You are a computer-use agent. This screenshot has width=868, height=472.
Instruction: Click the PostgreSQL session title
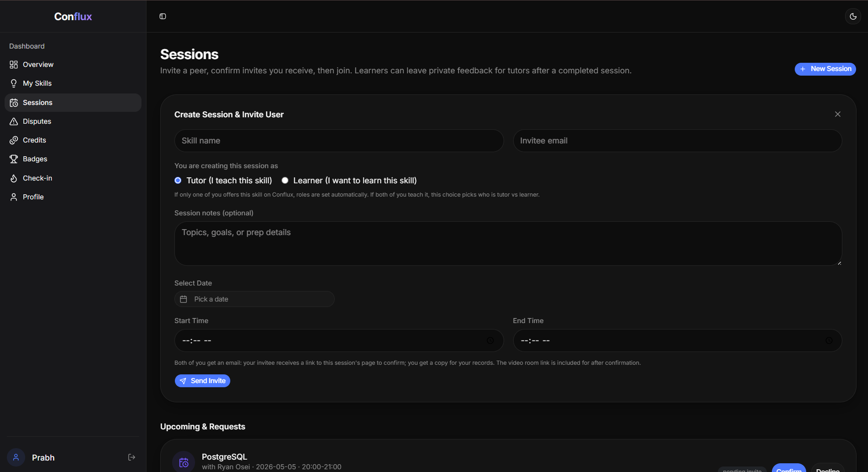(224, 457)
